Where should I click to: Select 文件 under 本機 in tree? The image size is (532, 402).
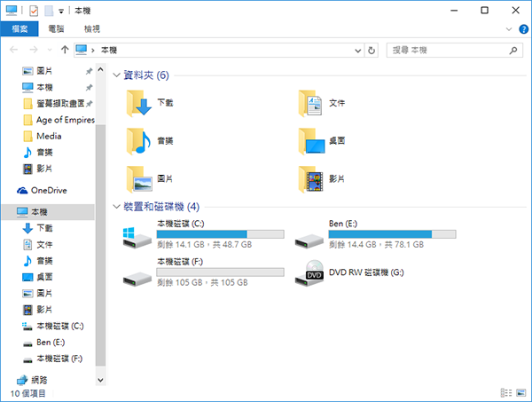[x=37, y=245]
